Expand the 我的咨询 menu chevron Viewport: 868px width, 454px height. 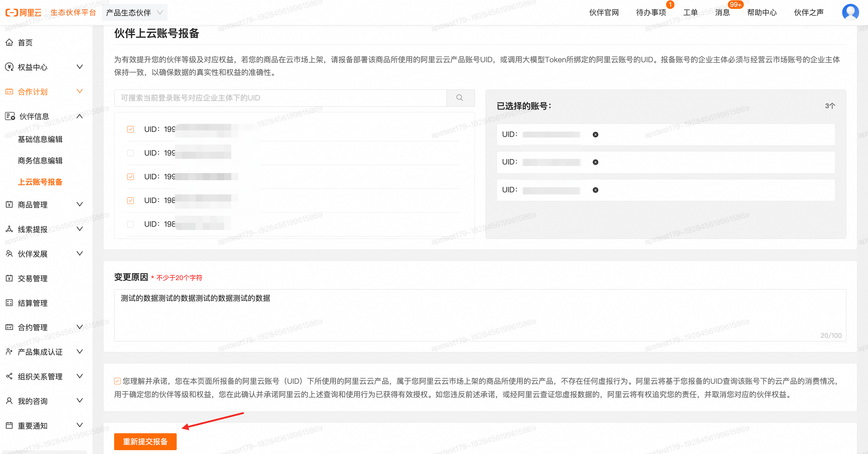click(x=80, y=400)
